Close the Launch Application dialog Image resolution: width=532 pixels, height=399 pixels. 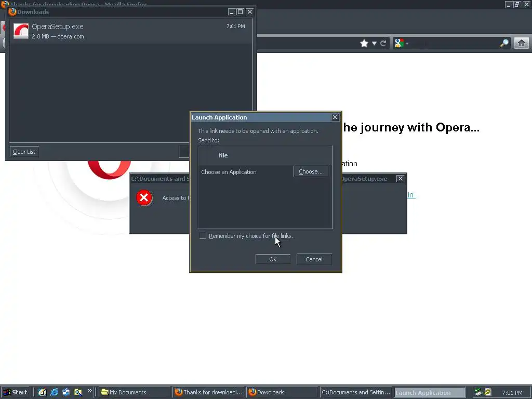(335, 117)
